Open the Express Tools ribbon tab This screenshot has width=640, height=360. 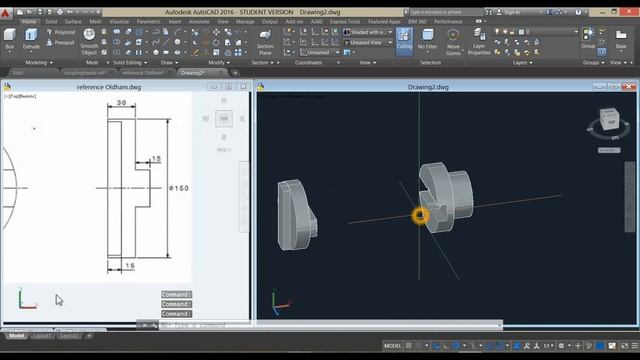345,21
